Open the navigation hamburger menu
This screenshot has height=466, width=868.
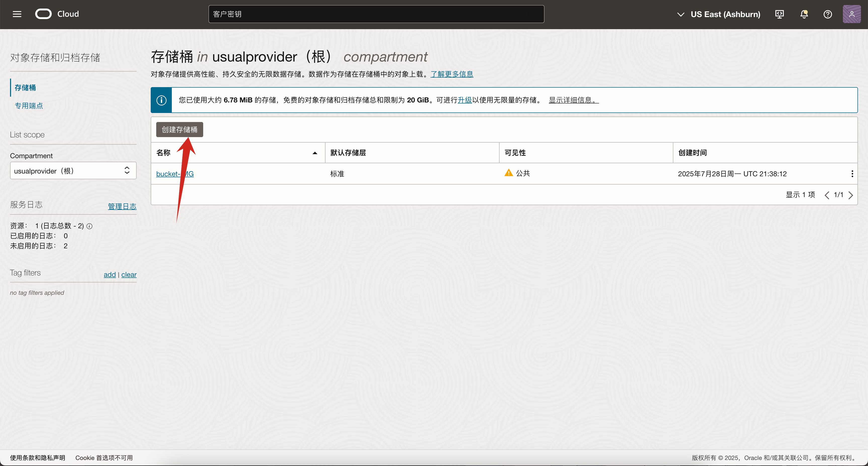(x=17, y=14)
